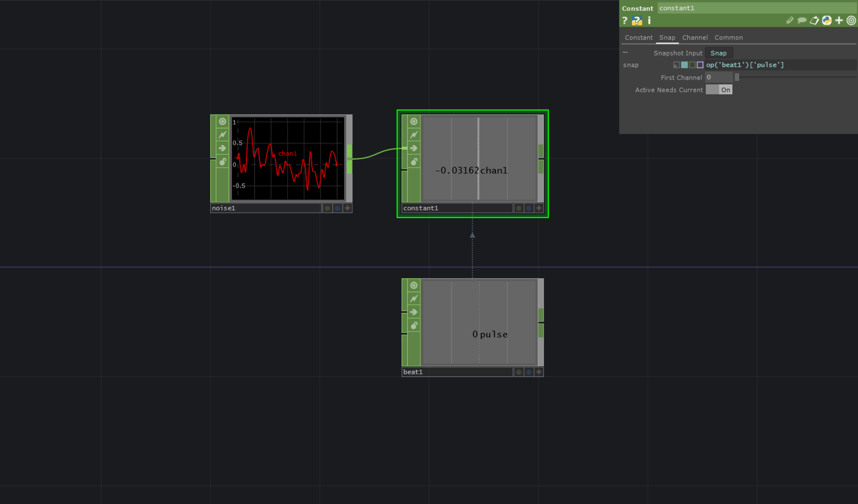858x504 pixels.
Task: Click the plus icon in parameter header
Action: coord(839,20)
